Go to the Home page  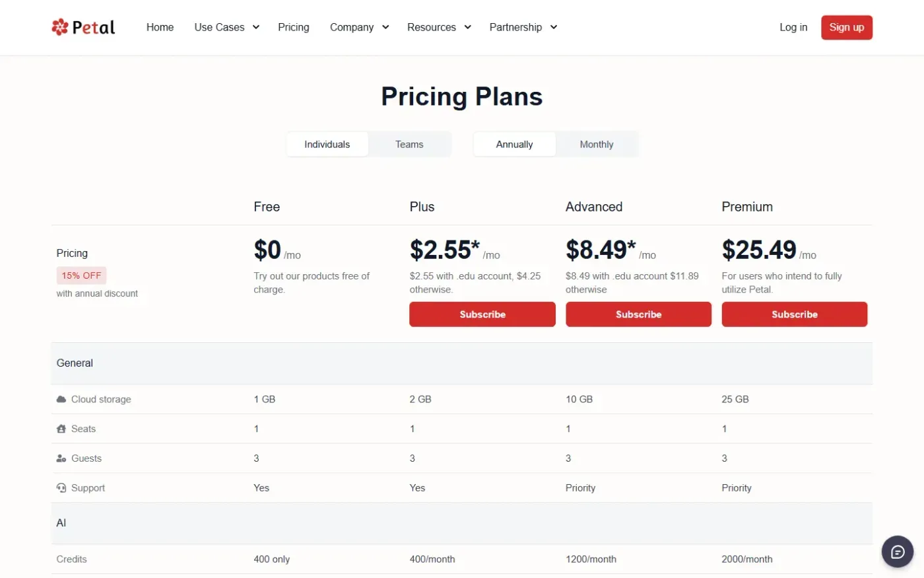[x=160, y=27]
